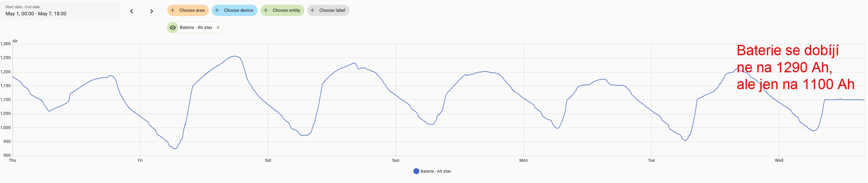Toggle eye visibility of Baterie - Ah stav
The height and width of the screenshot is (183, 868).
(x=173, y=28)
